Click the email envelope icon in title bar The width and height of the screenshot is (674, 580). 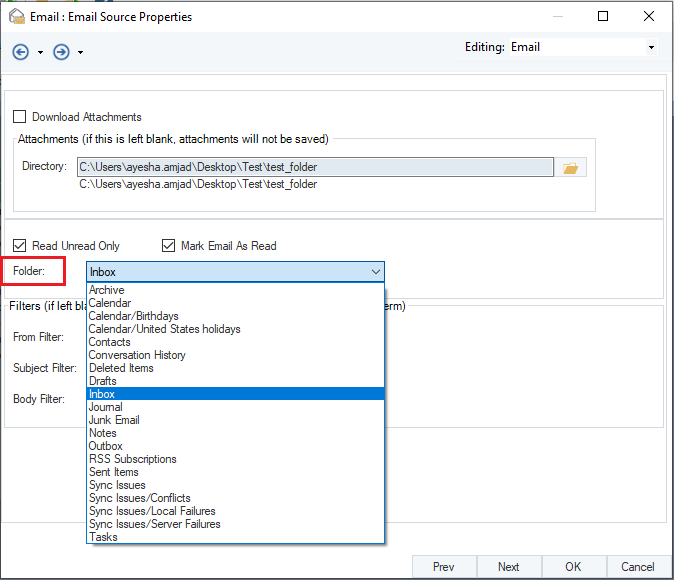pyautogui.click(x=16, y=16)
